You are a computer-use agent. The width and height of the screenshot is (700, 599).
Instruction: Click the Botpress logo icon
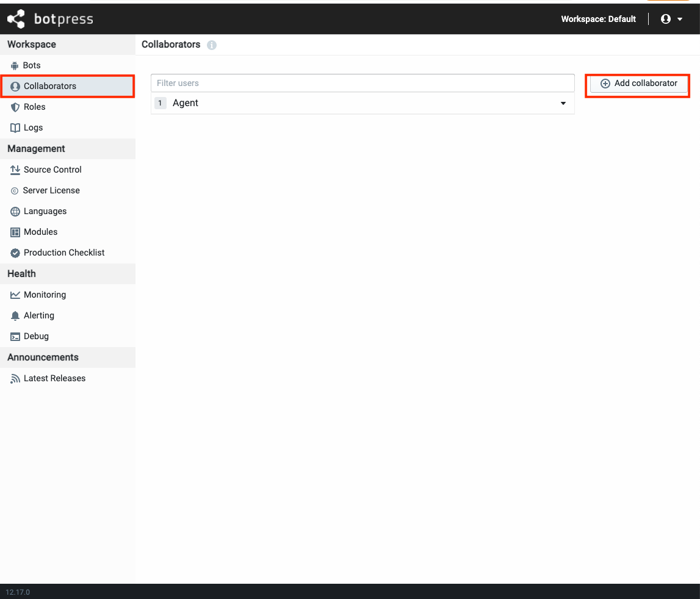tap(16, 19)
